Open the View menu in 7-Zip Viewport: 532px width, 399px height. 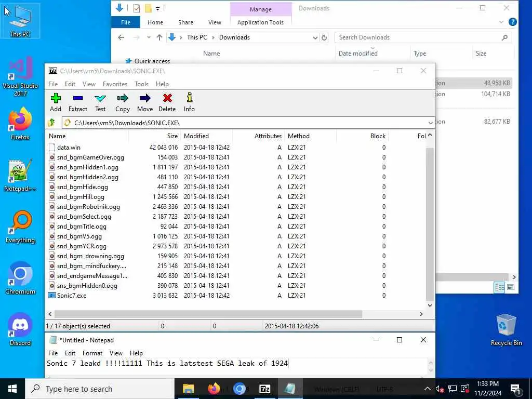tap(89, 84)
